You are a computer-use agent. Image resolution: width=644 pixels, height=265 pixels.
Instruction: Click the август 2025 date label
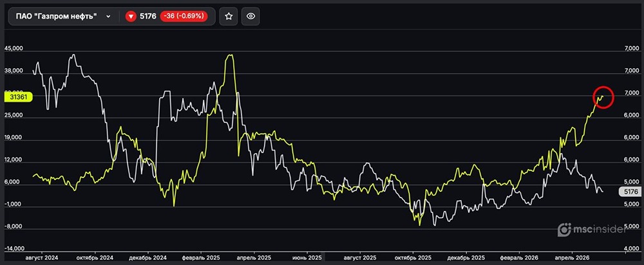click(x=360, y=258)
